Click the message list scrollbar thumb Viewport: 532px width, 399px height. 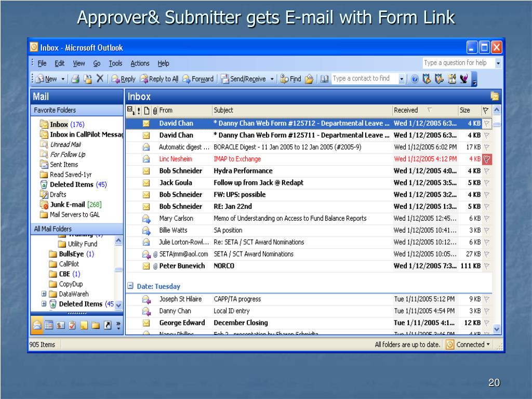[x=497, y=125]
